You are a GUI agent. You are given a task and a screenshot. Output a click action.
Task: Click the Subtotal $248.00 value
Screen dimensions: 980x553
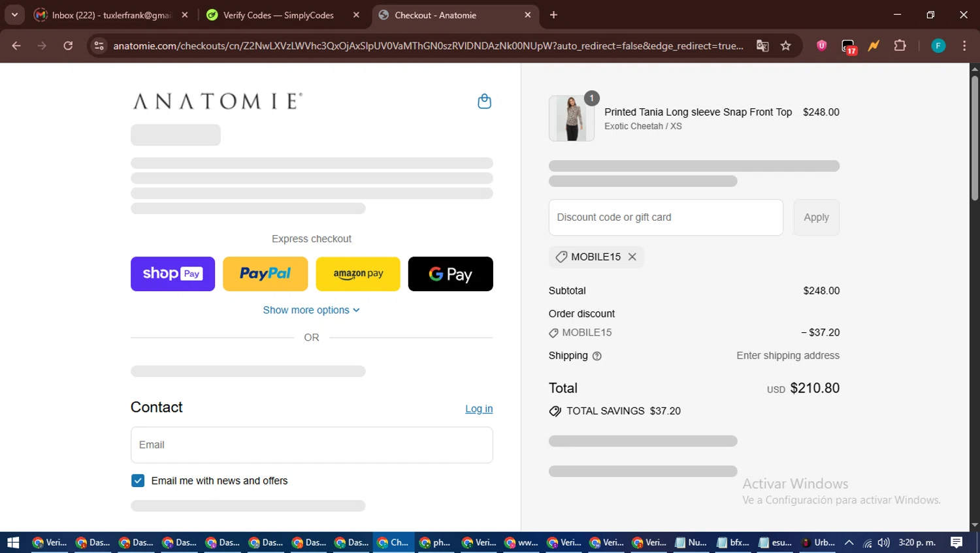[821, 291]
